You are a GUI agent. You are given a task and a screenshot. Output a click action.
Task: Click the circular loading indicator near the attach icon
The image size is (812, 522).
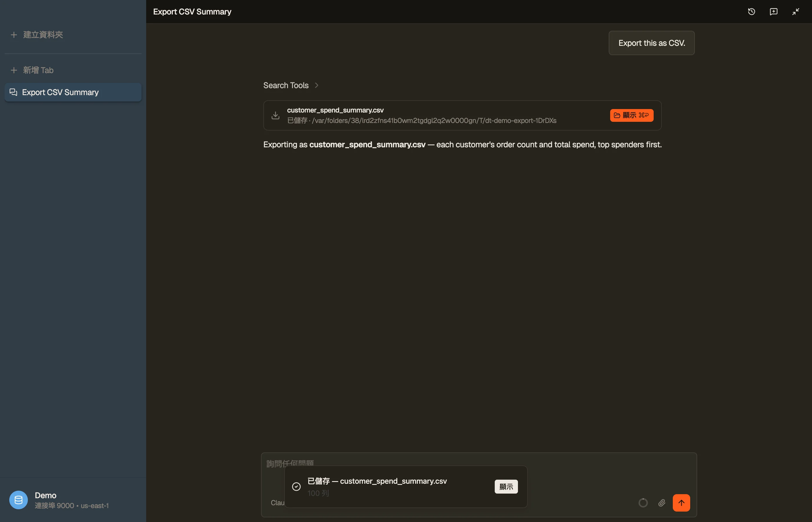click(x=643, y=503)
